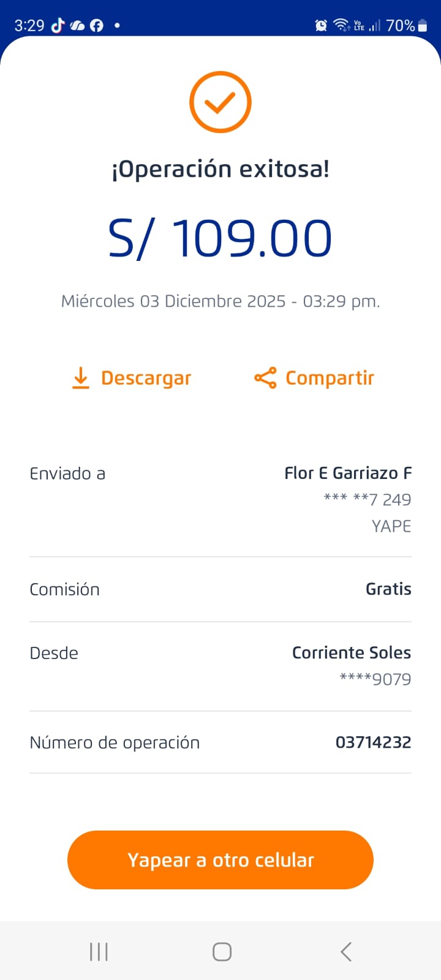Tap the alarm clock status icon

pyautogui.click(x=321, y=25)
